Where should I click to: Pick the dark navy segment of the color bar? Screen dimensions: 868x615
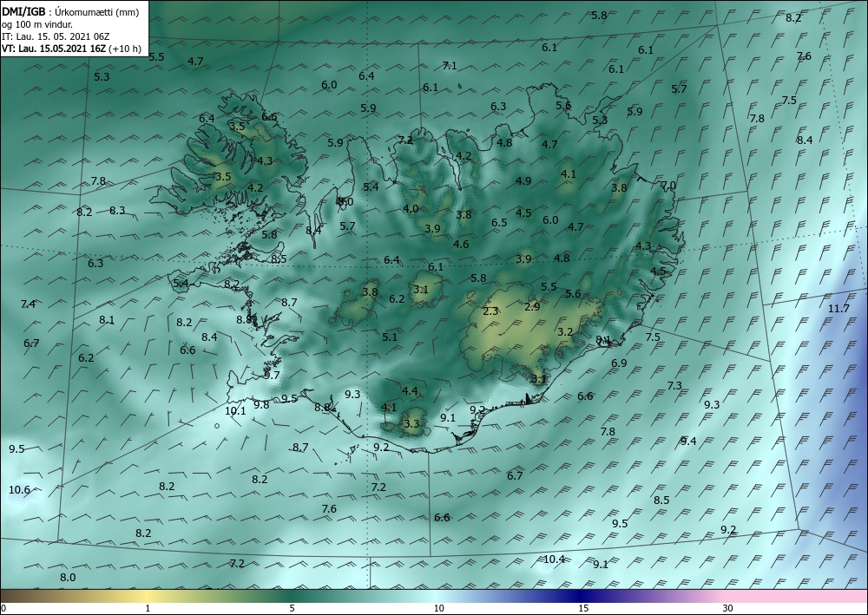[582, 597]
